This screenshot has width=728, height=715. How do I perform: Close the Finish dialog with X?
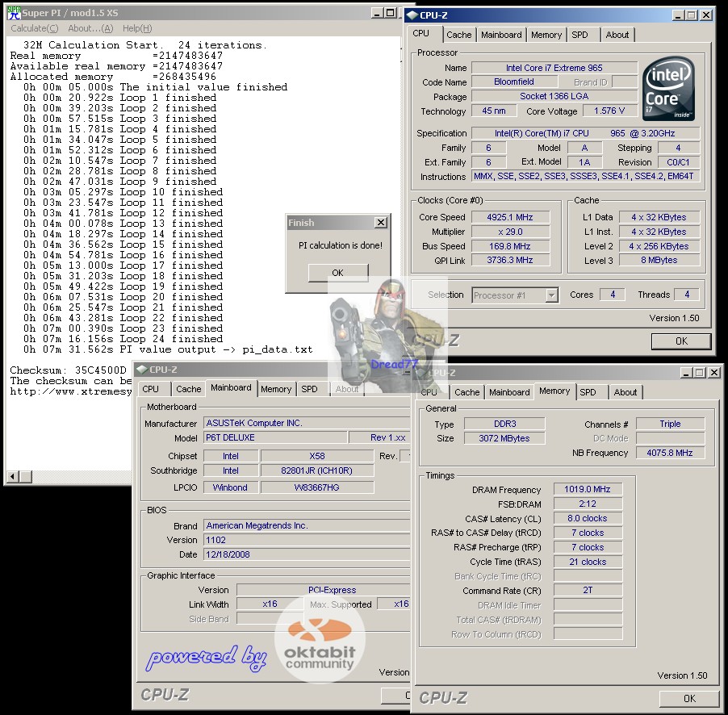(381, 223)
